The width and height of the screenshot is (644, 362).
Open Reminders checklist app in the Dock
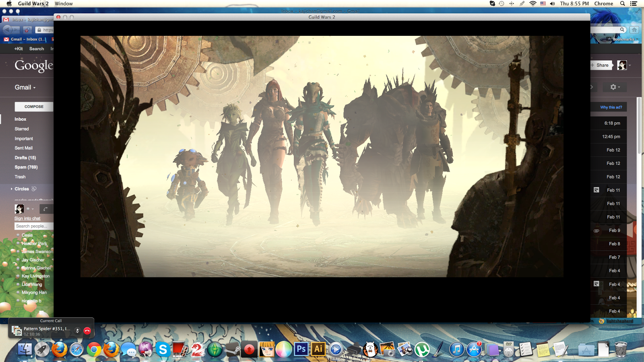click(526, 349)
